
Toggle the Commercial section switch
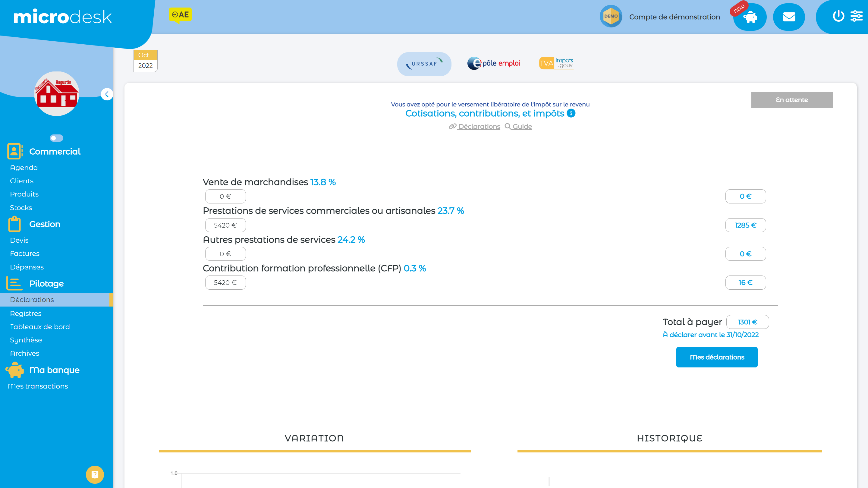coord(57,138)
